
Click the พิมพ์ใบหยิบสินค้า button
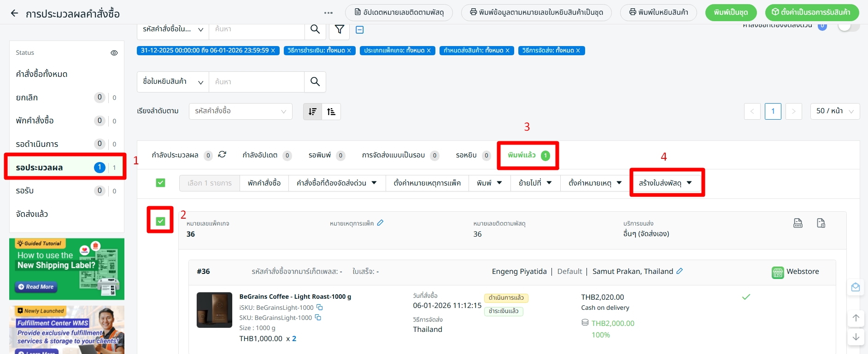(x=658, y=12)
